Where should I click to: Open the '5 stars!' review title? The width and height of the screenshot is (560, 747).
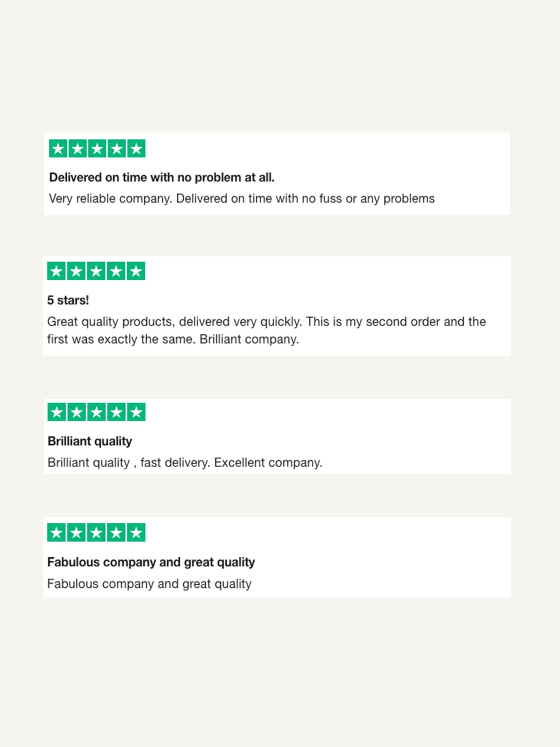coord(68,300)
